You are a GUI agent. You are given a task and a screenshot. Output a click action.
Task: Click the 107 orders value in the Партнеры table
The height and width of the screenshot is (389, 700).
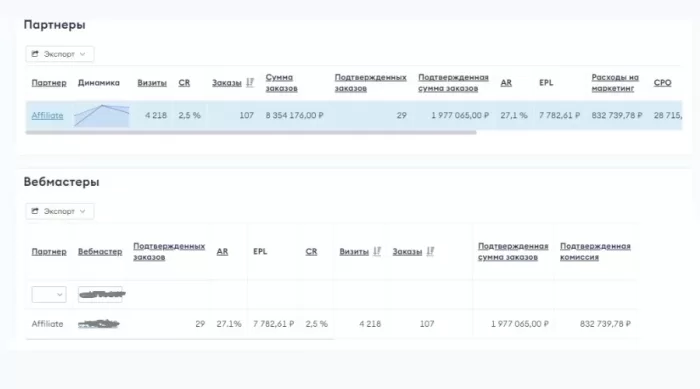246,115
